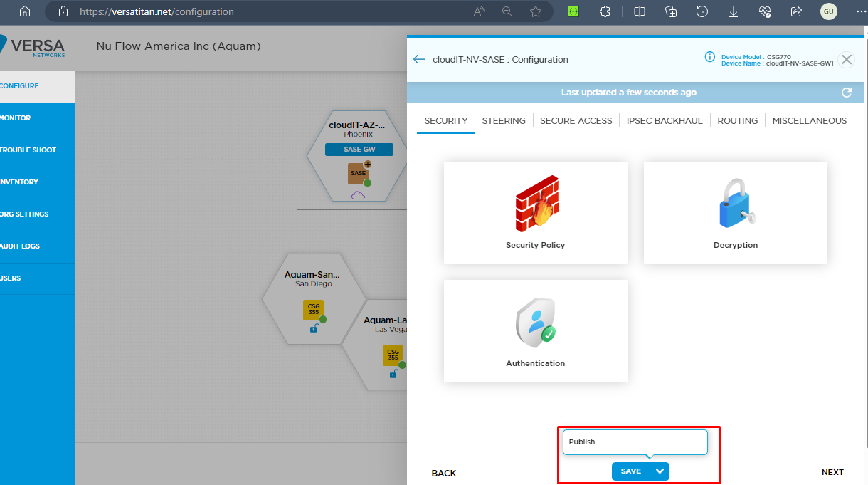Screen dimensions: 868x485
Task: Select the SASE gateway device icon
Action: tap(359, 173)
